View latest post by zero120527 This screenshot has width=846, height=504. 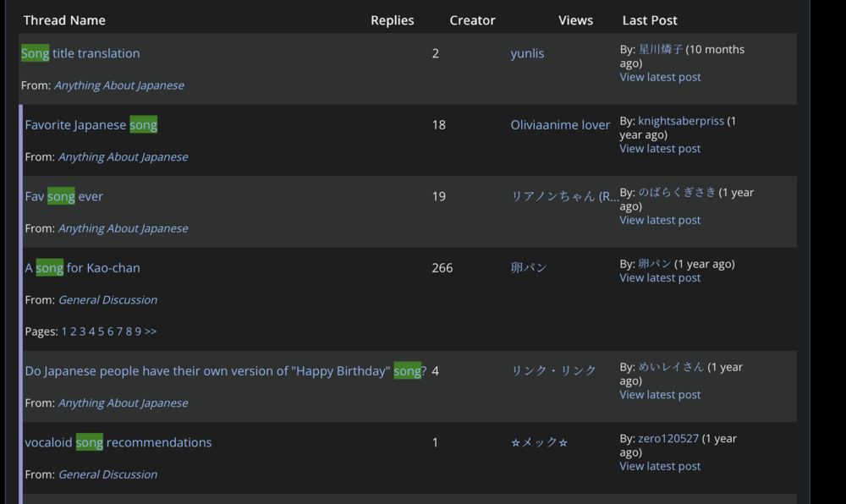(x=660, y=466)
